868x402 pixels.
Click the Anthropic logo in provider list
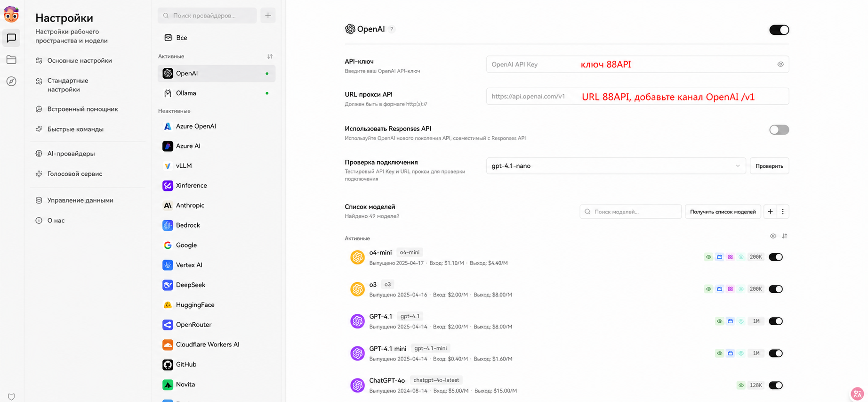click(x=168, y=205)
